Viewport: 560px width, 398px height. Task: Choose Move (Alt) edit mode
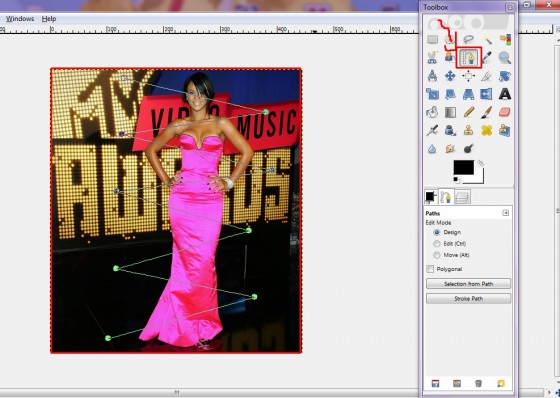click(436, 255)
